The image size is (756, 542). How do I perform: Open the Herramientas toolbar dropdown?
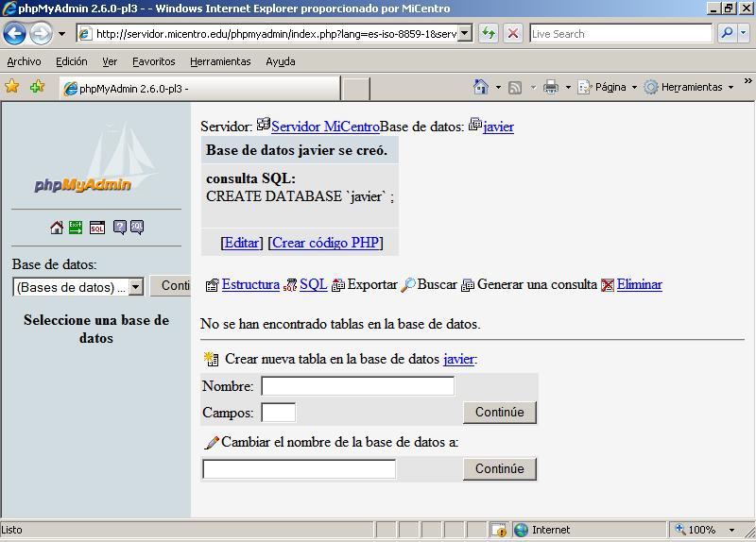tap(691, 87)
